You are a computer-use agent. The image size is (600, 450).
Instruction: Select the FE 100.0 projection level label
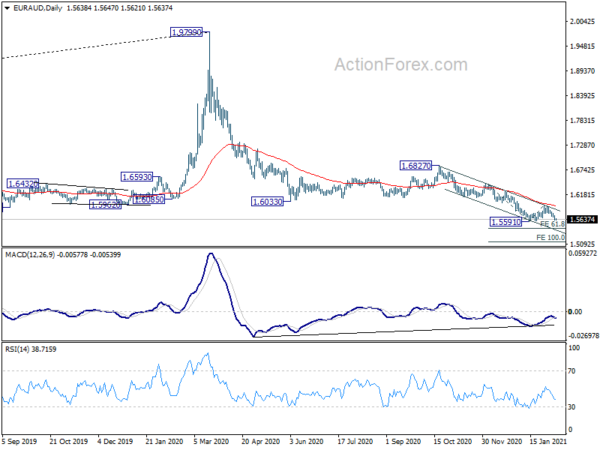coord(550,238)
